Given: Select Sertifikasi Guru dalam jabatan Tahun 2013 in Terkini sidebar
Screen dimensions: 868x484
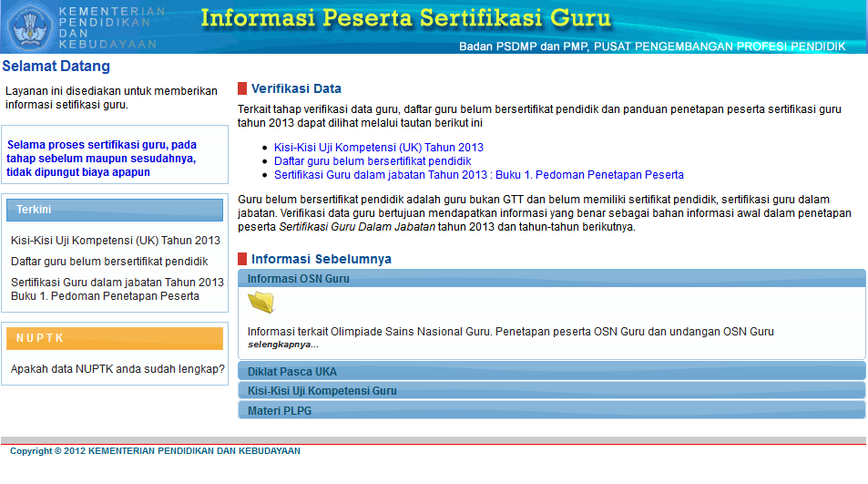Looking at the screenshot, I should pos(117,289).
